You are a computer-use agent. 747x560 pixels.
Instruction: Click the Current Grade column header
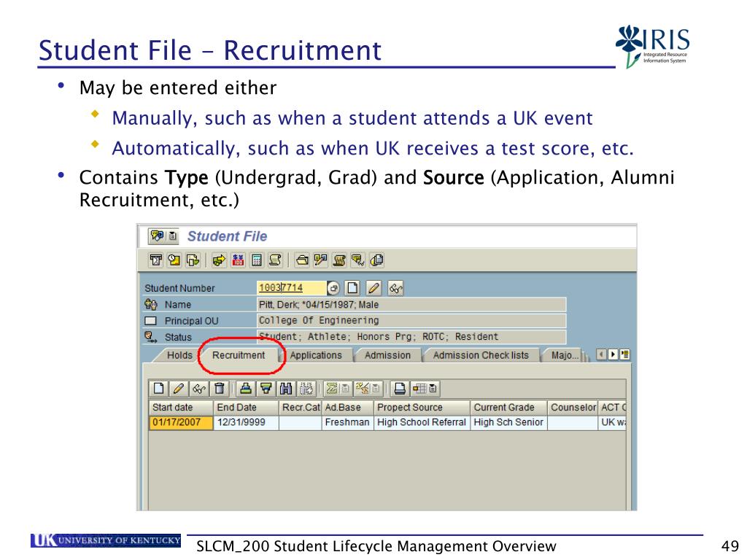[x=508, y=408]
